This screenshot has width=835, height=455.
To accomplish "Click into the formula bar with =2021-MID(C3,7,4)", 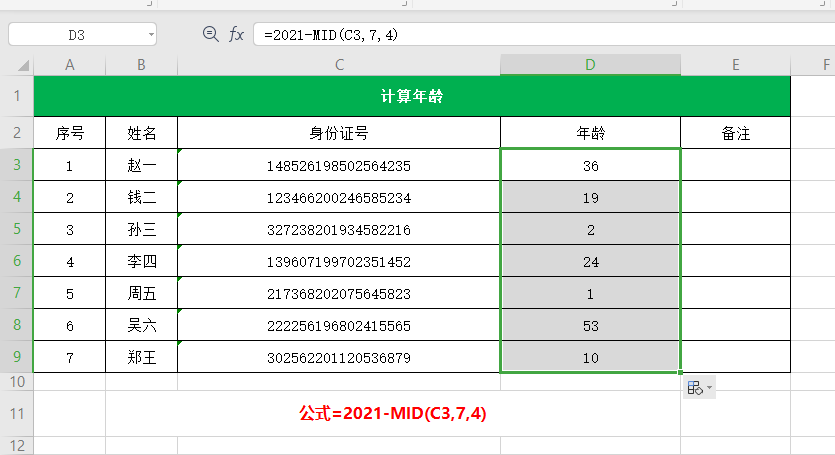I will click(x=543, y=35).
